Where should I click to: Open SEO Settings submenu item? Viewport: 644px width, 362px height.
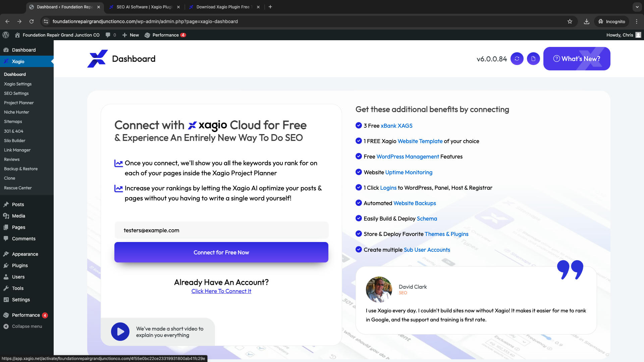click(x=16, y=93)
